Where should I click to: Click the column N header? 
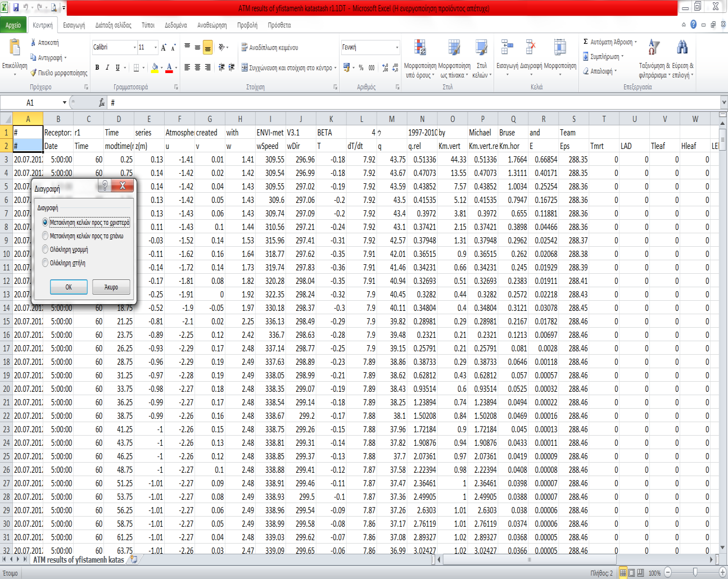422,119
